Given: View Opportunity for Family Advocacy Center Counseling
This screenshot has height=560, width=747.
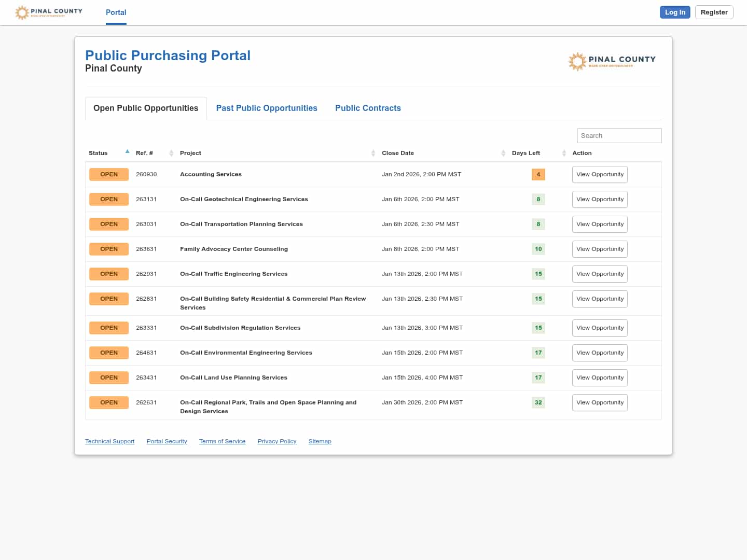Looking at the screenshot, I should point(600,249).
